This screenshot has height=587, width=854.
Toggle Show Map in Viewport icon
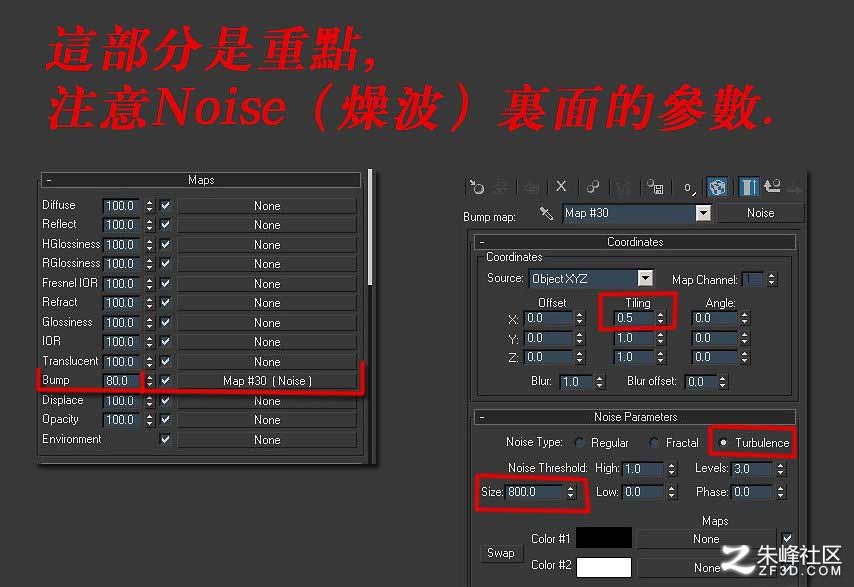tap(717, 187)
